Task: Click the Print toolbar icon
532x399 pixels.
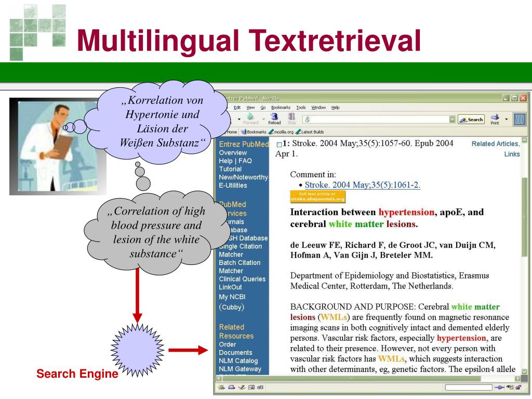Action: tap(495, 119)
